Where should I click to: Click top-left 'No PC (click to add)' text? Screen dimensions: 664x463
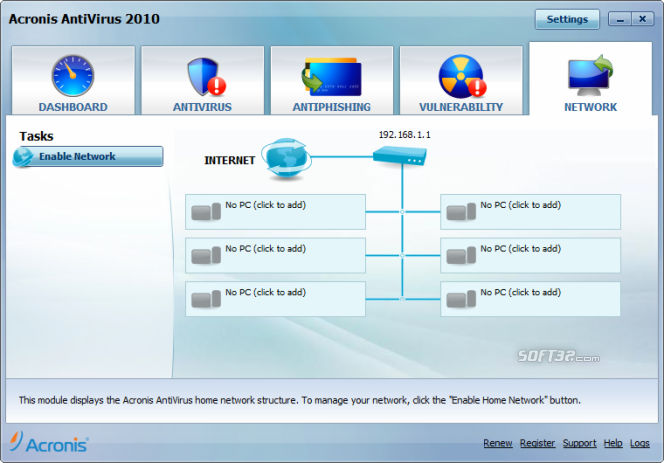(266, 205)
